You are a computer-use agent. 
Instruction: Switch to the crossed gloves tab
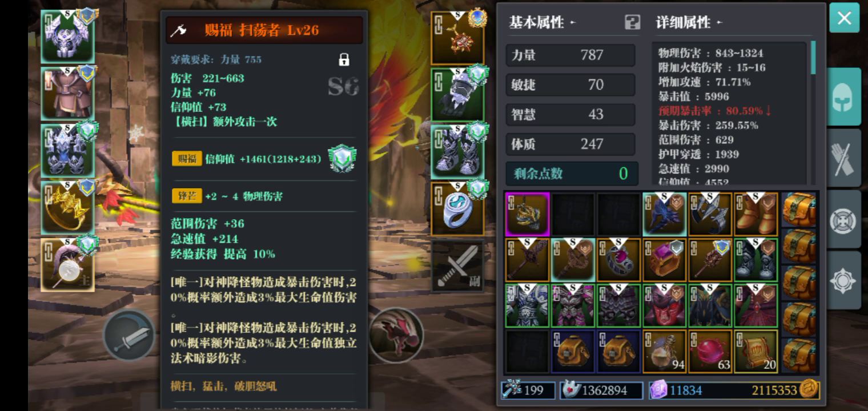tap(844, 158)
